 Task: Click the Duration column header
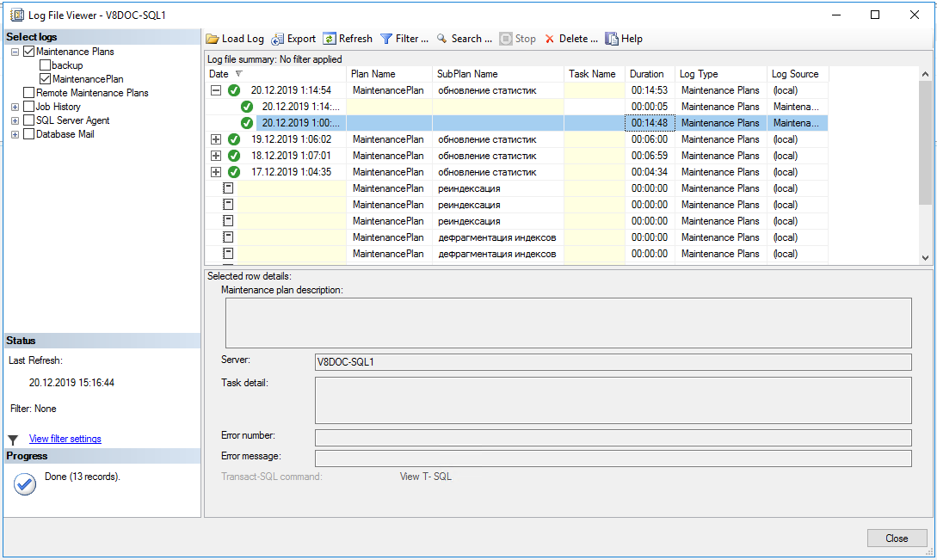650,73
